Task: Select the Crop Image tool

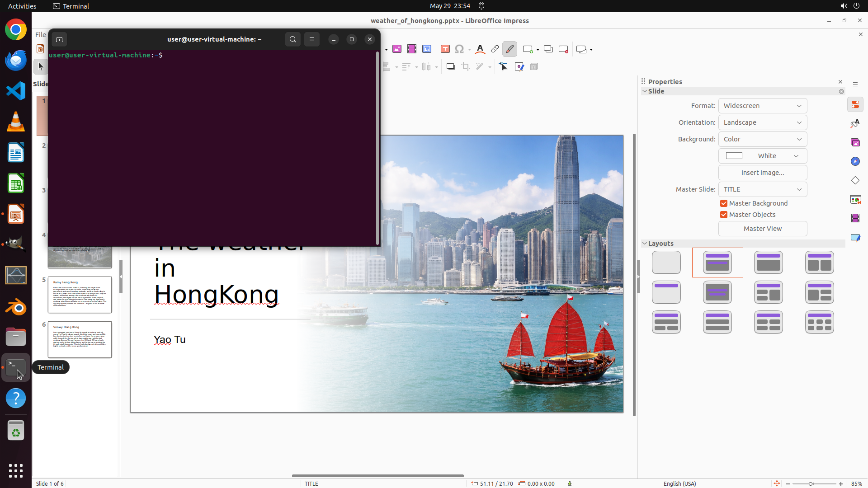Action: 466,67
